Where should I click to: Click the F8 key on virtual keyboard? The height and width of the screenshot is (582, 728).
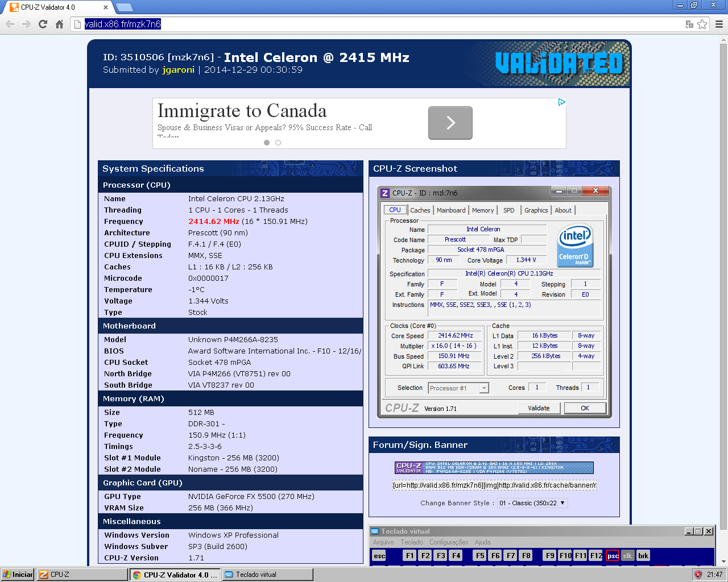(526, 556)
